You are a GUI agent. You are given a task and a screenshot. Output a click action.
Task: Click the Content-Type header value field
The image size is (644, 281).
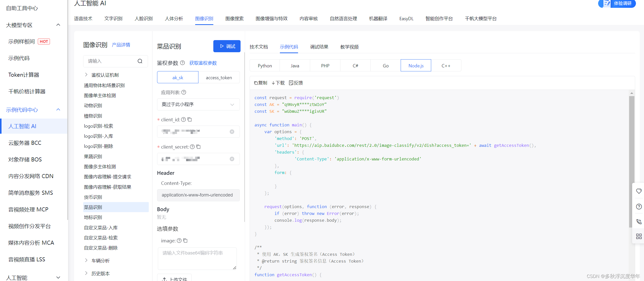(x=198, y=195)
